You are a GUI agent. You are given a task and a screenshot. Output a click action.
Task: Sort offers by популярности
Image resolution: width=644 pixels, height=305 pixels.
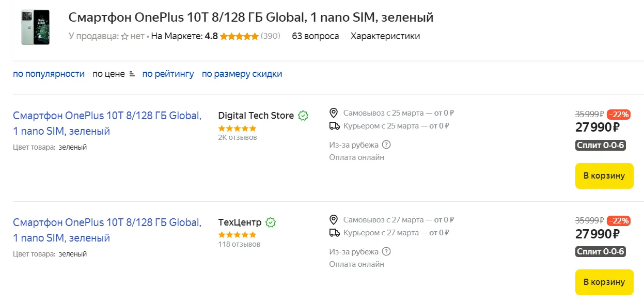click(49, 74)
